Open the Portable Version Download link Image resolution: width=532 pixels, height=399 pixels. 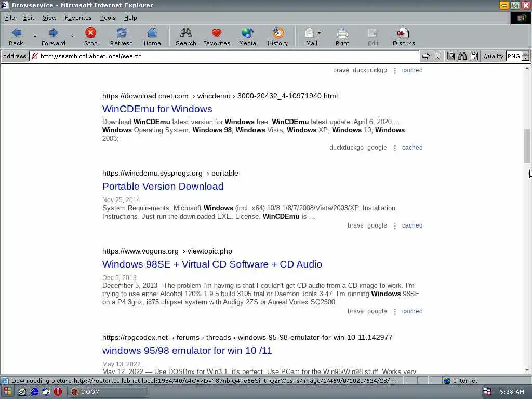point(163,187)
